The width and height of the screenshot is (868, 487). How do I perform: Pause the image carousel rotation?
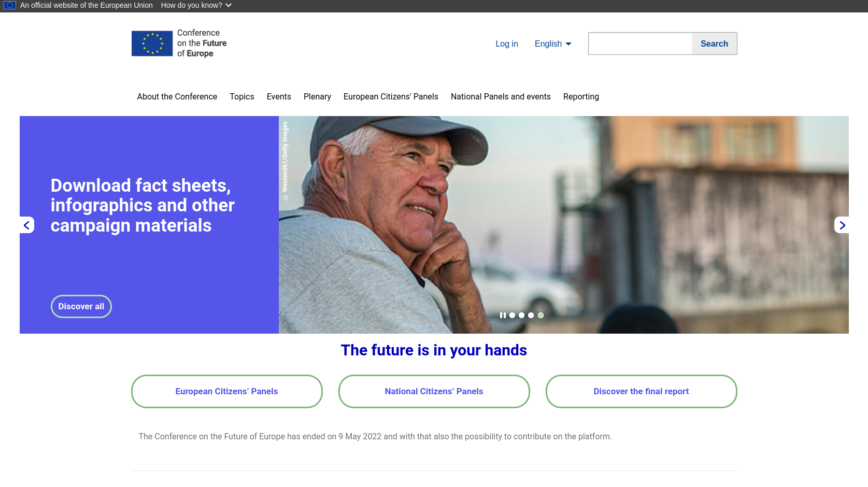[x=503, y=315]
